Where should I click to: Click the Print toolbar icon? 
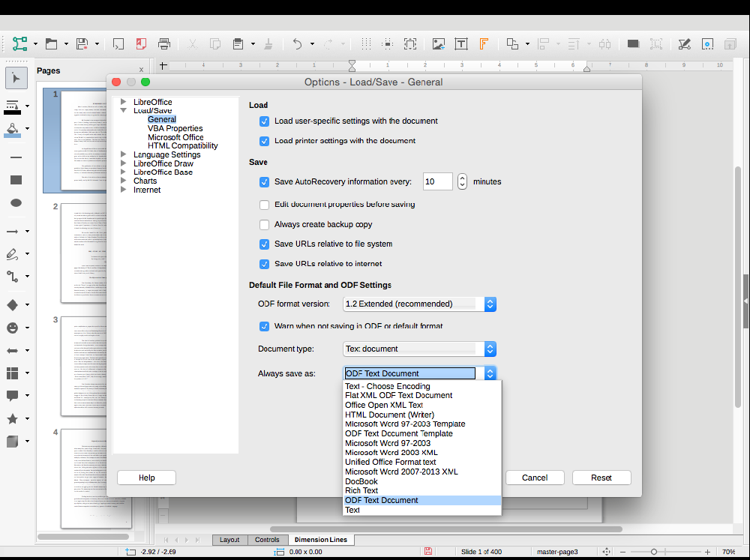pos(164,44)
